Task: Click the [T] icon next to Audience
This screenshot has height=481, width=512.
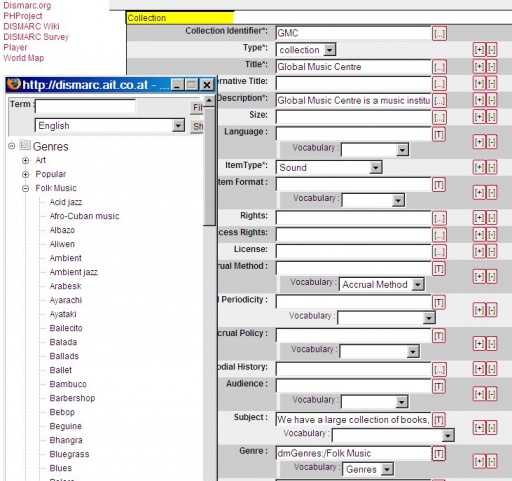Action: [x=439, y=386]
